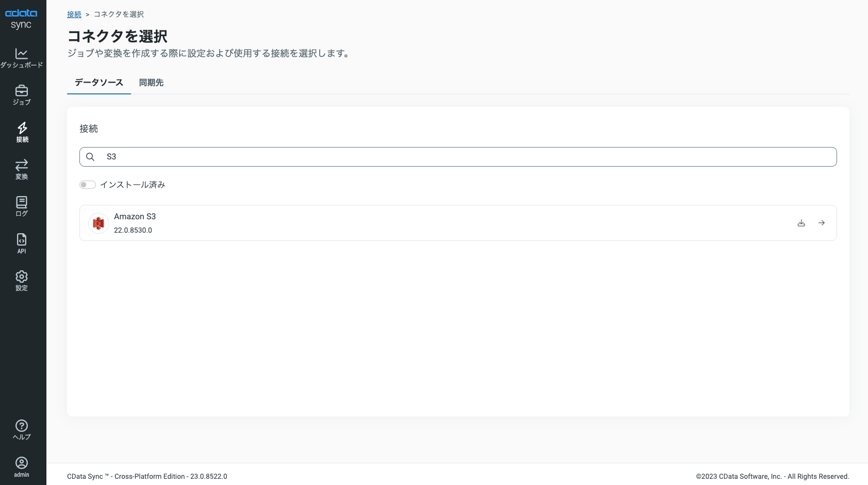Open the API sidebar item
The image size is (868, 485).
click(x=22, y=244)
